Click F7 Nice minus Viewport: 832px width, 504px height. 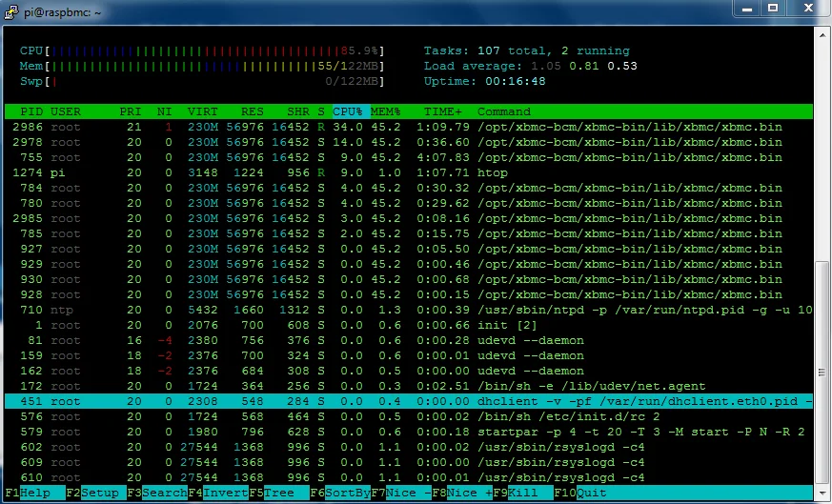[x=401, y=493]
